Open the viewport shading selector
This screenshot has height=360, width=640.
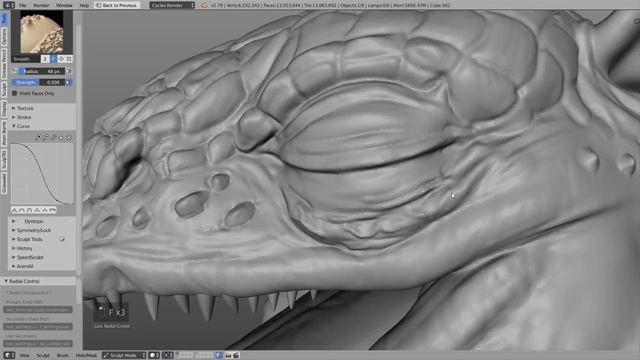tap(154, 356)
